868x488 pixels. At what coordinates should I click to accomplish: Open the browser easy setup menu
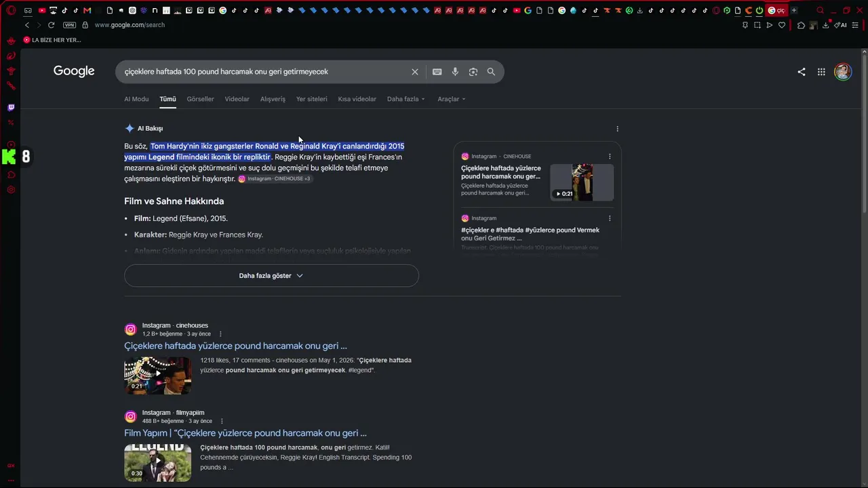(x=856, y=25)
